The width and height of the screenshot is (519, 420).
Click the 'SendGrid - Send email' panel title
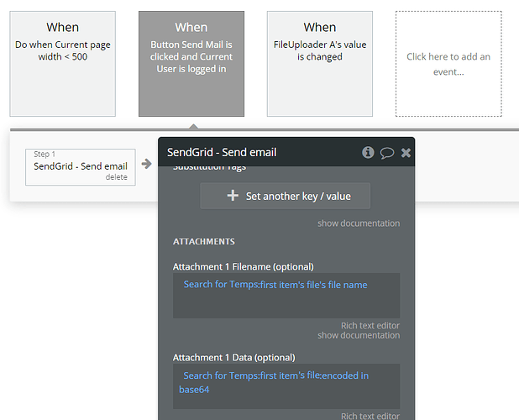(222, 153)
